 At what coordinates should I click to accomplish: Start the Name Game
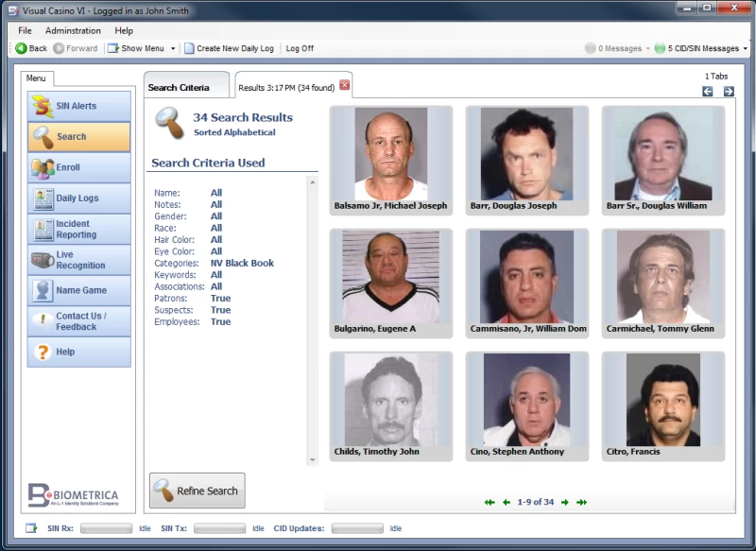tap(79, 290)
